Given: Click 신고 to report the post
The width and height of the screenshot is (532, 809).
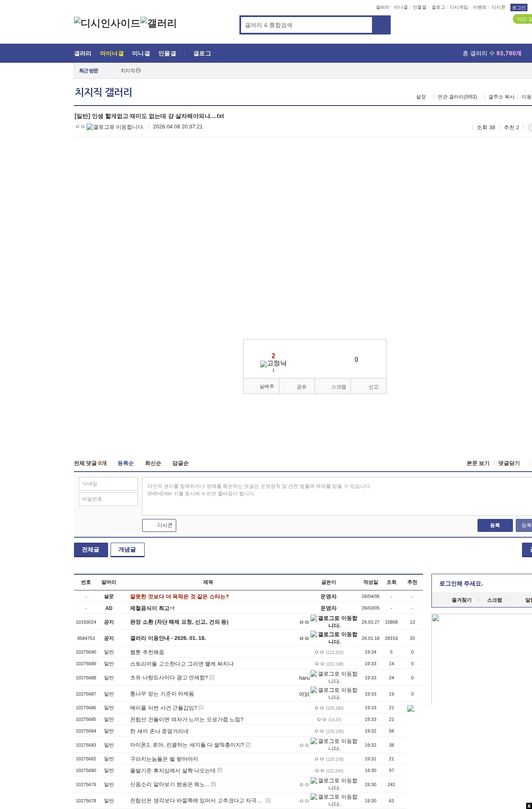Looking at the screenshot, I should 373,387.
